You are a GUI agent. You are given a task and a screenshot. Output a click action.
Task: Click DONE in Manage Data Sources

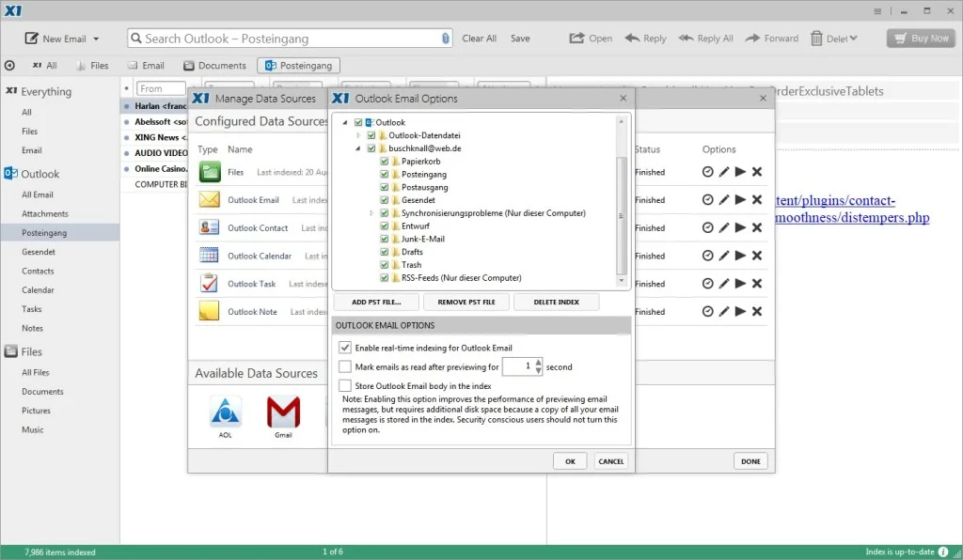click(750, 461)
